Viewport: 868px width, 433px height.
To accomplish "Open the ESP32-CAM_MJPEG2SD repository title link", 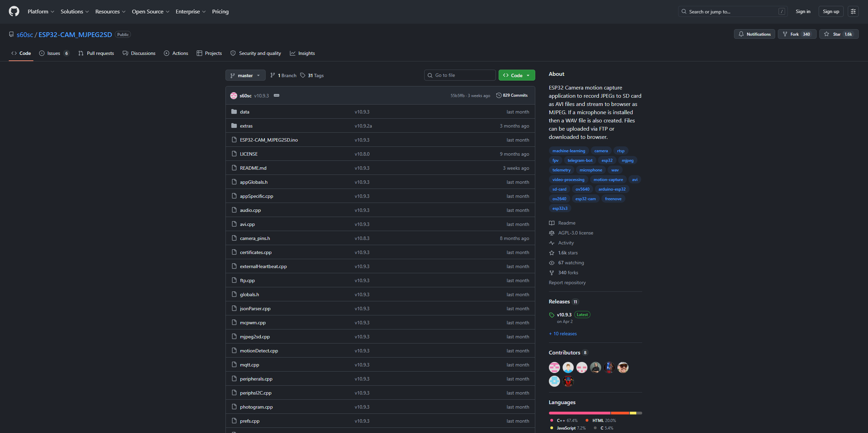I will 75,35.
